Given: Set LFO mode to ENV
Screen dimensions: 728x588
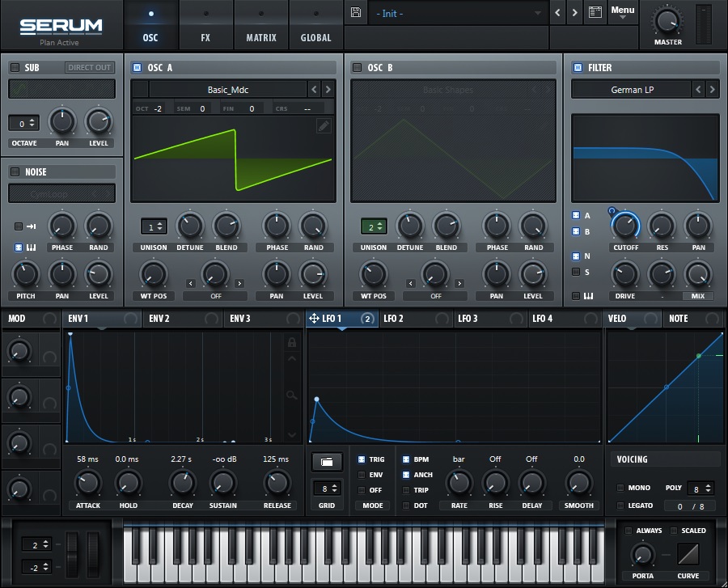Looking at the screenshot, I should (x=362, y=475).
